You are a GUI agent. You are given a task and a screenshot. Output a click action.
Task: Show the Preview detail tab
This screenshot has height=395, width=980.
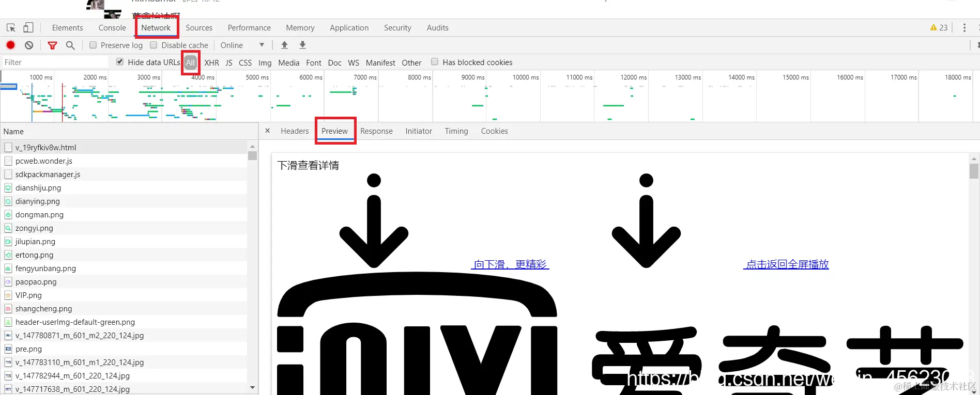point(335,131)
